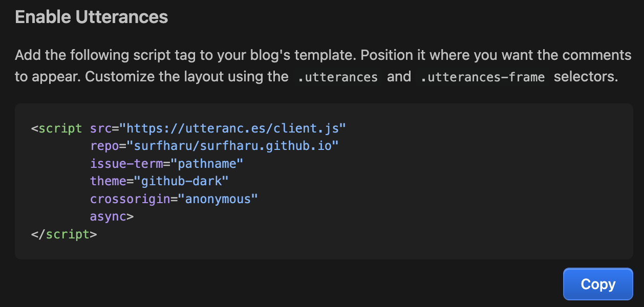Viewport: 644px width, 307px height.
Task: Click the repo attribute name
Action: pyautogui.click(x=104, y=146)
